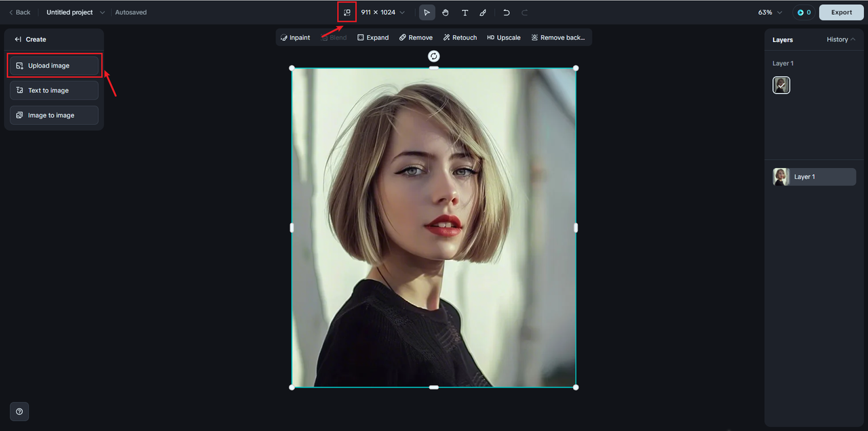Click the Undo arrow icon
Screen dimensions: 868x431
(x=506, y=12)
